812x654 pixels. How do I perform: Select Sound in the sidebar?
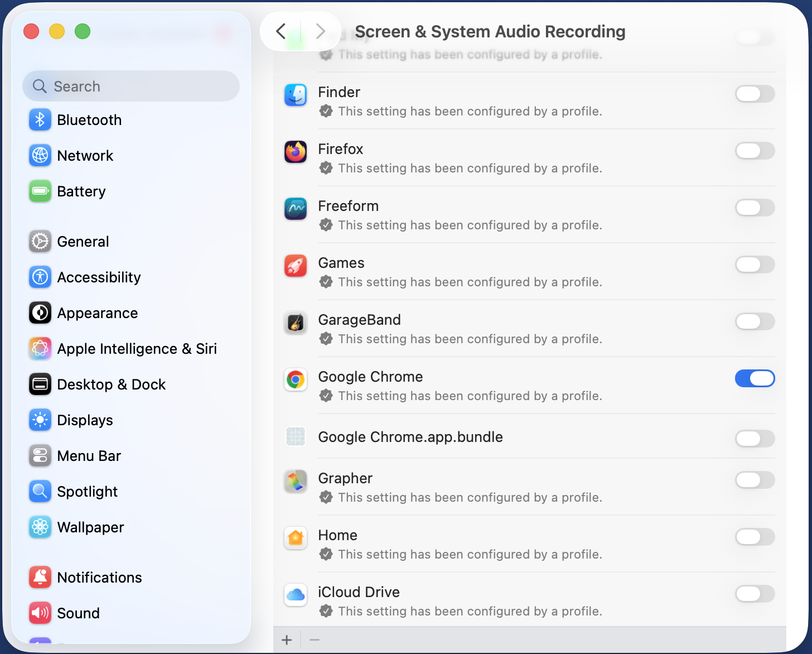[131, 613]
